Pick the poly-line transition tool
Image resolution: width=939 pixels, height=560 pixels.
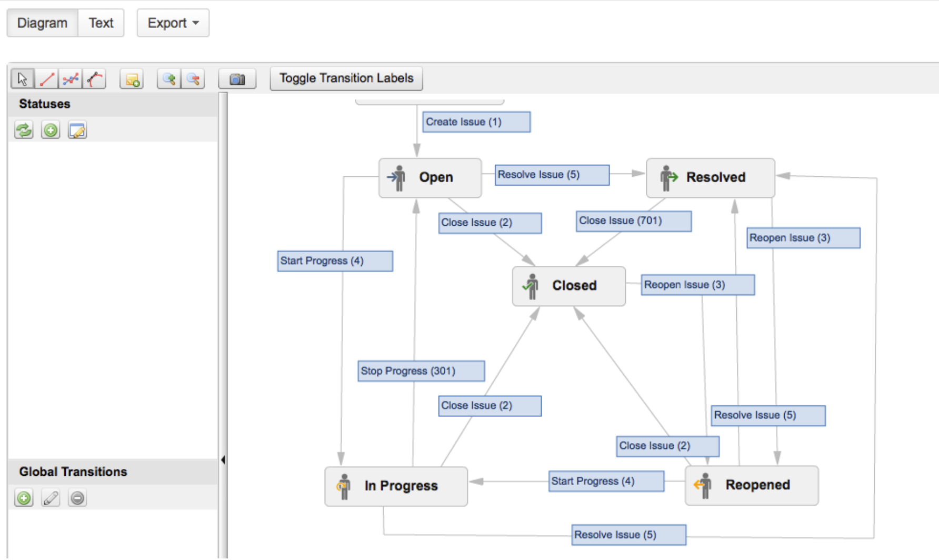coord(71,79)
